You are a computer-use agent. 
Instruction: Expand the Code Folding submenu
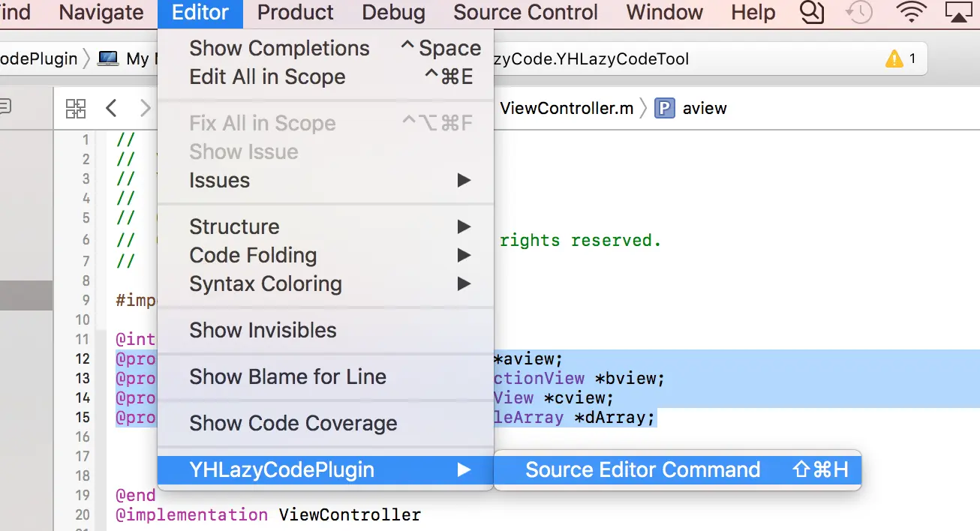coord(326,255)
